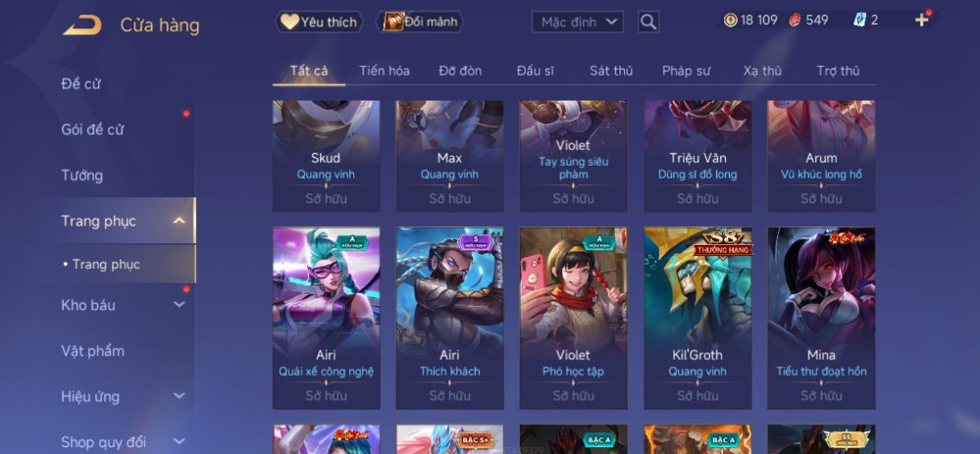Open Đổi mảnh chest exchange button
The height and width of the screenshot is (454, 980).
(x=420, y=22)
